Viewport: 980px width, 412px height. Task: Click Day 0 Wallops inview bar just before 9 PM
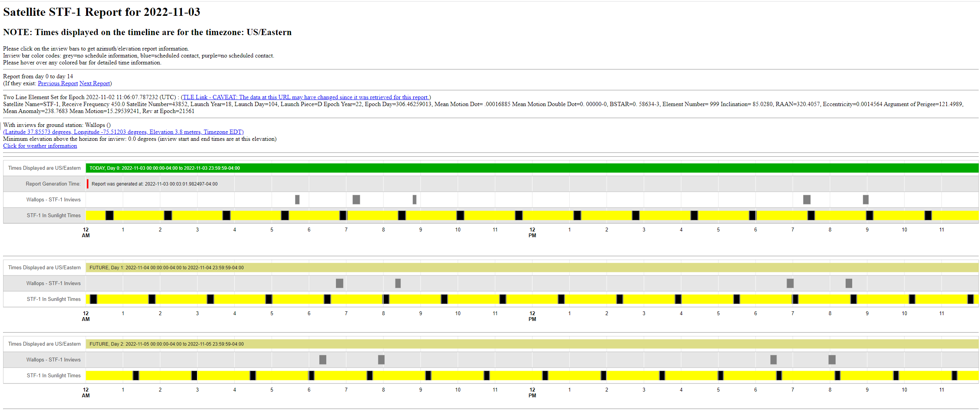tap(866, 199)
